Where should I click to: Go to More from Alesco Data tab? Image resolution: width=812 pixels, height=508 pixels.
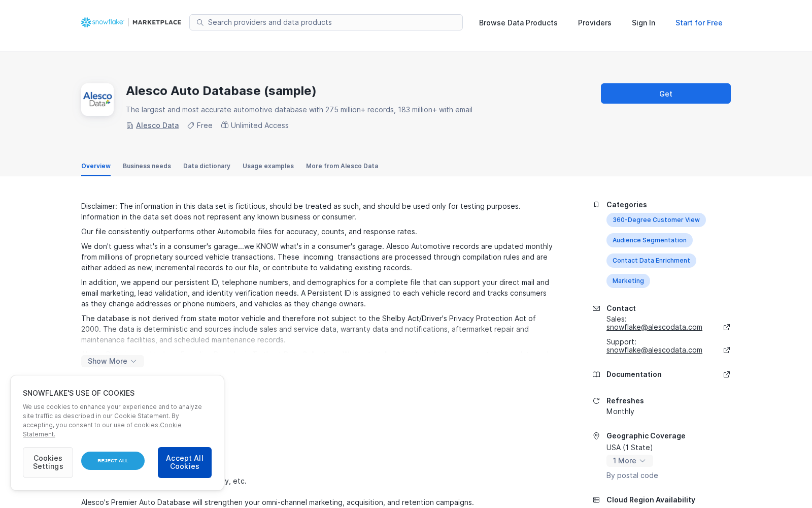click(x=342, y=166)
